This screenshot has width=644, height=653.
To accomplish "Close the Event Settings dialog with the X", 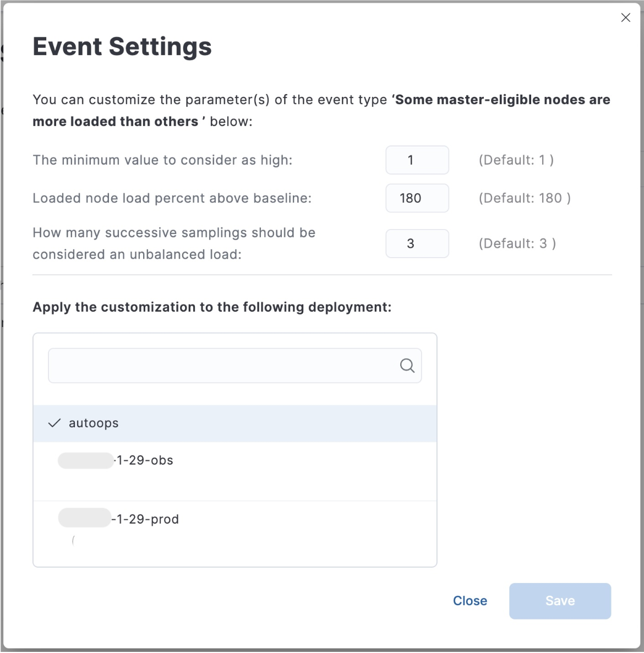I will pyautogui.click(x=625, y=17).
